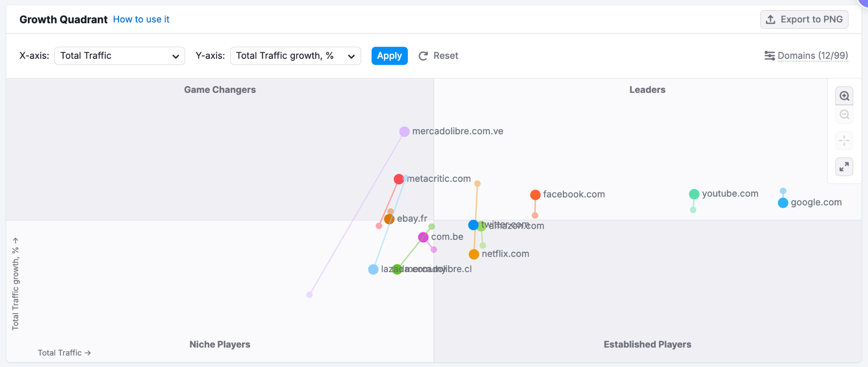Open fullscreen with the expand arrows icon
The height and width of the screenshot is (367, 868).
pos(844,167)
